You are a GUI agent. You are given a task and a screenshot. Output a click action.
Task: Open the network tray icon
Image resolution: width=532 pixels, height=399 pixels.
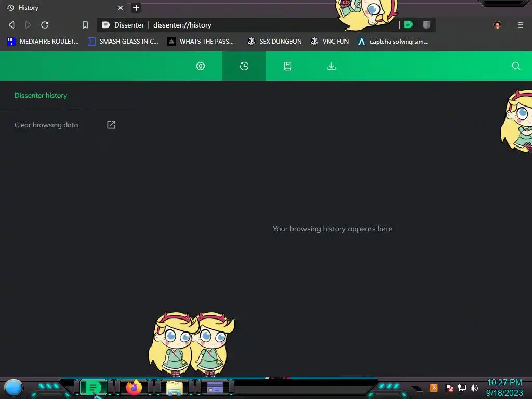click(x=462, y=388)
